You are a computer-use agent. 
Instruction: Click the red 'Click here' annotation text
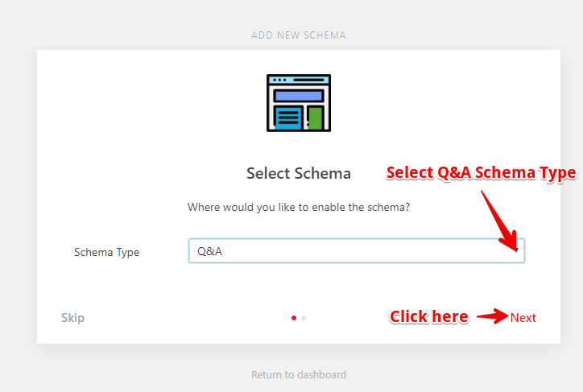(429, 316)
